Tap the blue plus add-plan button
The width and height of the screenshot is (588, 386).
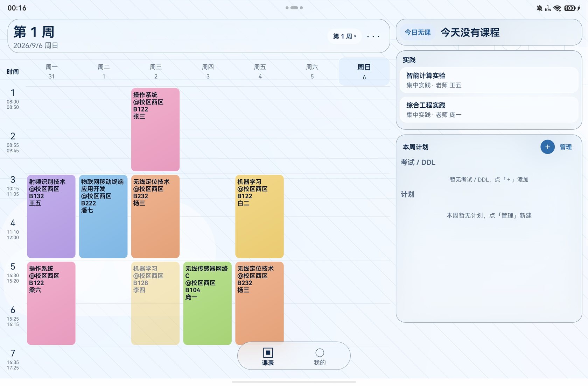[547, 147]
